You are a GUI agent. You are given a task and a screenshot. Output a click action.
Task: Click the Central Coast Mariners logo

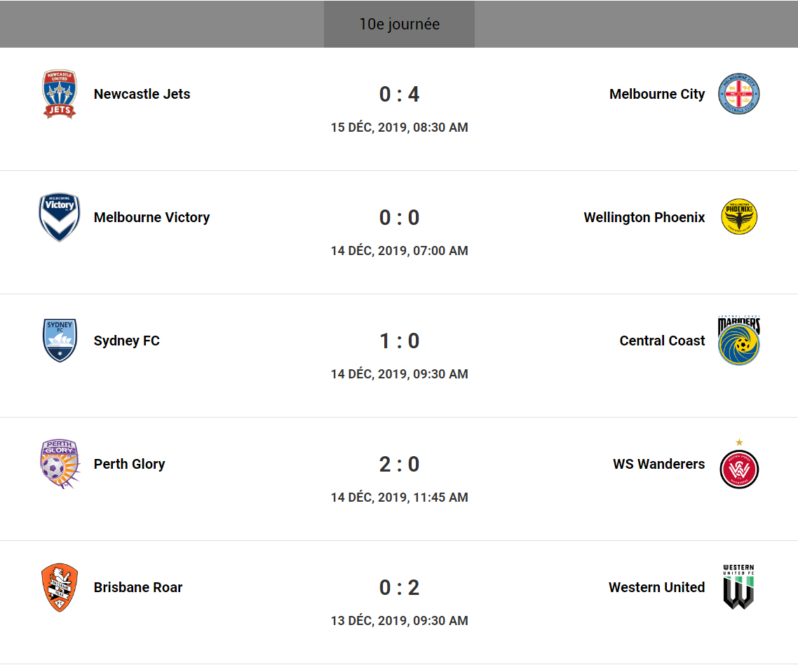point(739,341)
